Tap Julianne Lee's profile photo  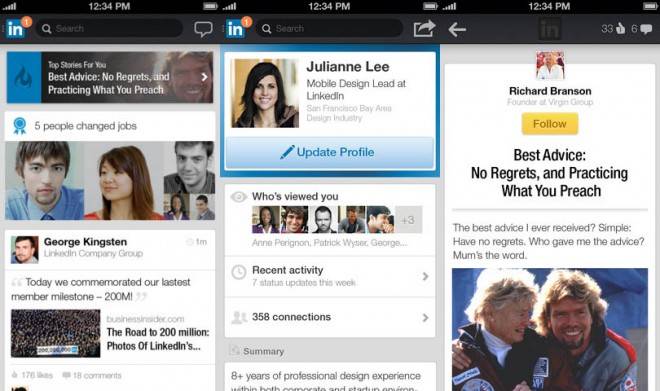tap(265, 93)
